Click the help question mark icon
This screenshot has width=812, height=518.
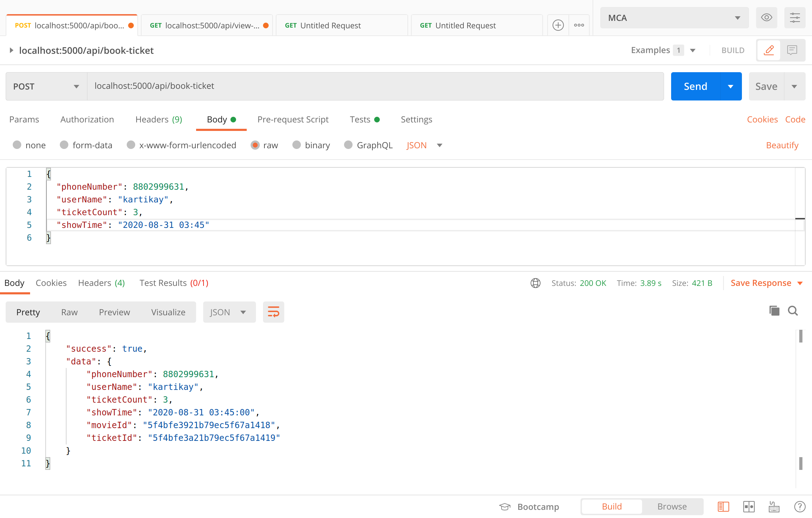click(x=799, y=507)
